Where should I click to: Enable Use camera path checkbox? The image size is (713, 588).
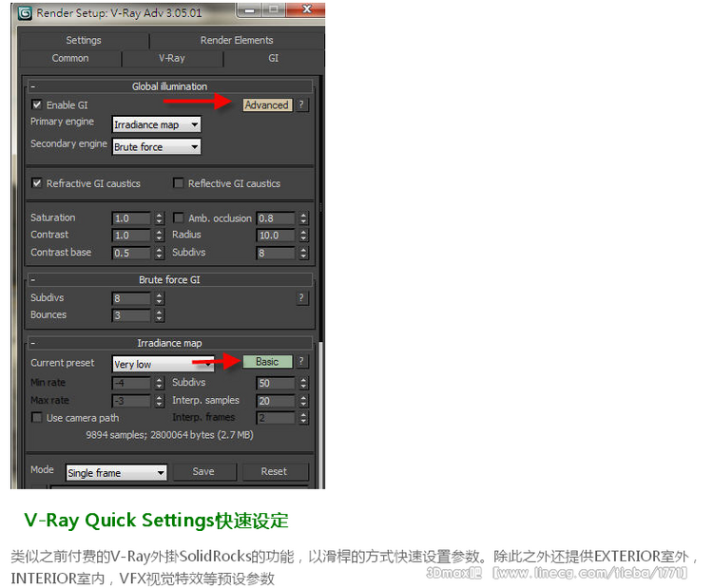tap(37, 417)
